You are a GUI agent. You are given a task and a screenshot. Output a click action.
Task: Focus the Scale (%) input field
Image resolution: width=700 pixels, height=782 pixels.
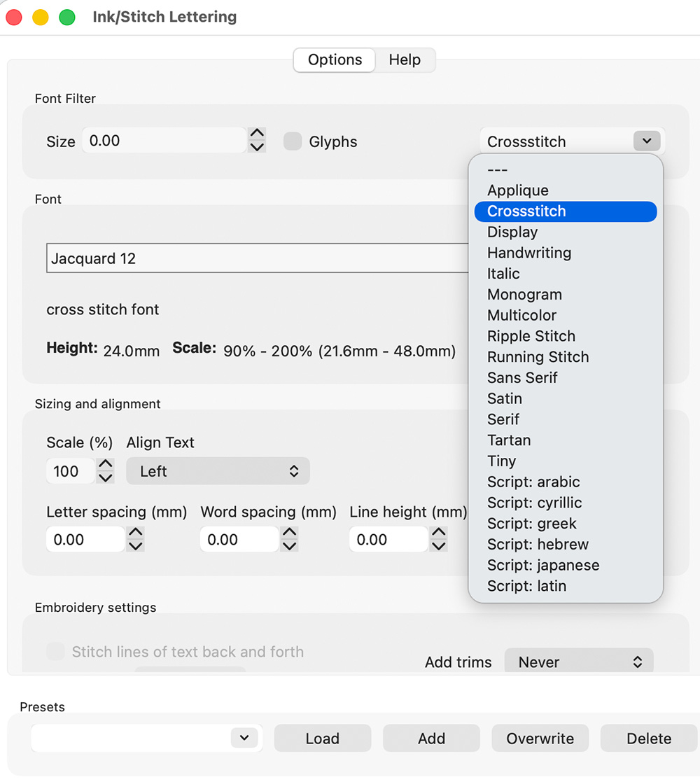pos(70,470)
